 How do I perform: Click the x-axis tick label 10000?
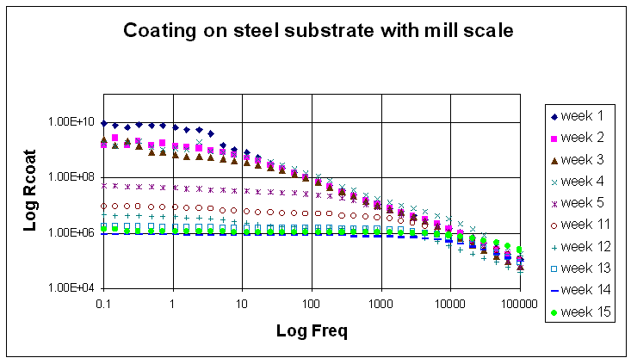450,304
